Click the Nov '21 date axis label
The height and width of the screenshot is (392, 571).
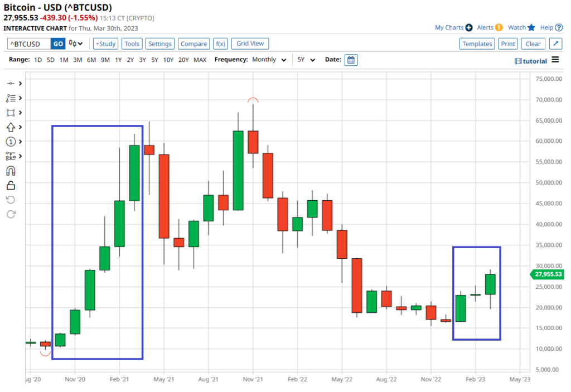[253, 379]
